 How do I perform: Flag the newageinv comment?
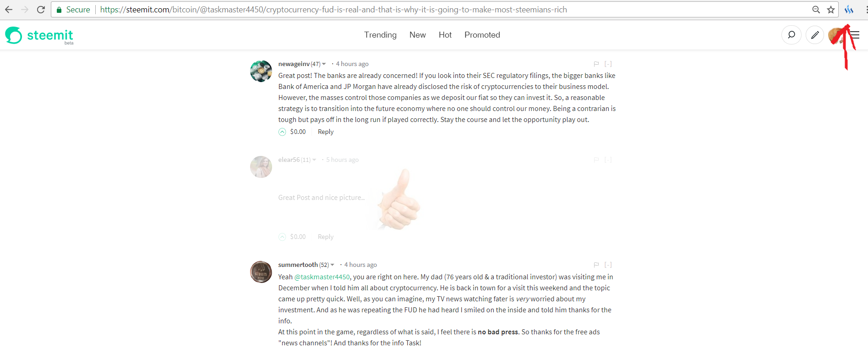(596, 64)
